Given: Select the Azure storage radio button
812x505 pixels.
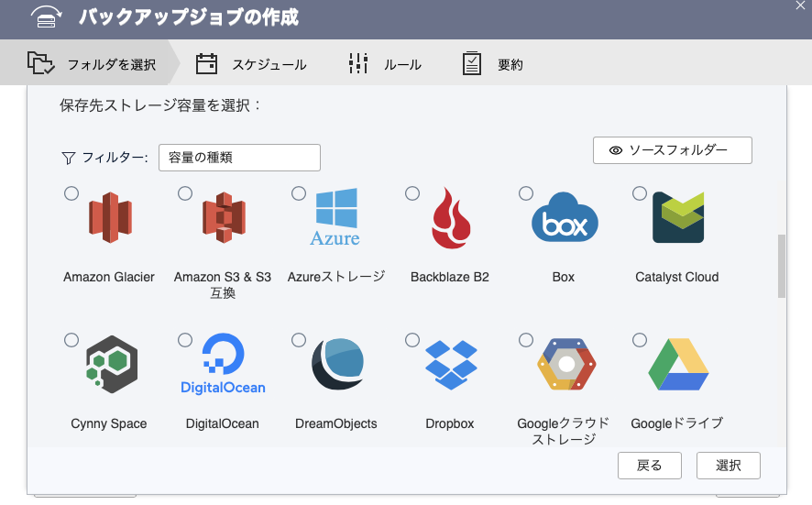Looking at the screenshot, I should (299, 193).
